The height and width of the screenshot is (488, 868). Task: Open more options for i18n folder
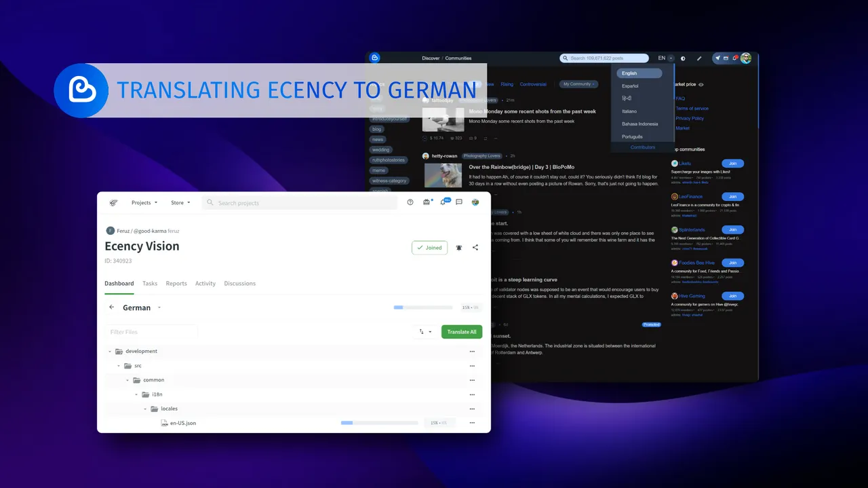pos(472,394)
